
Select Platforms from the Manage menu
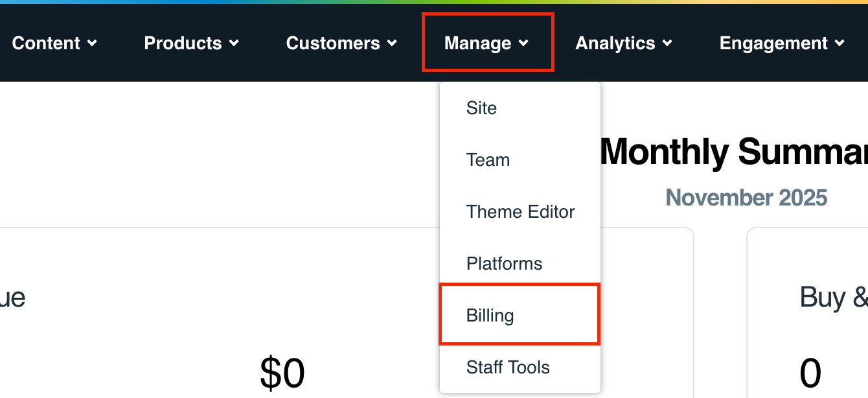point(504,263)
